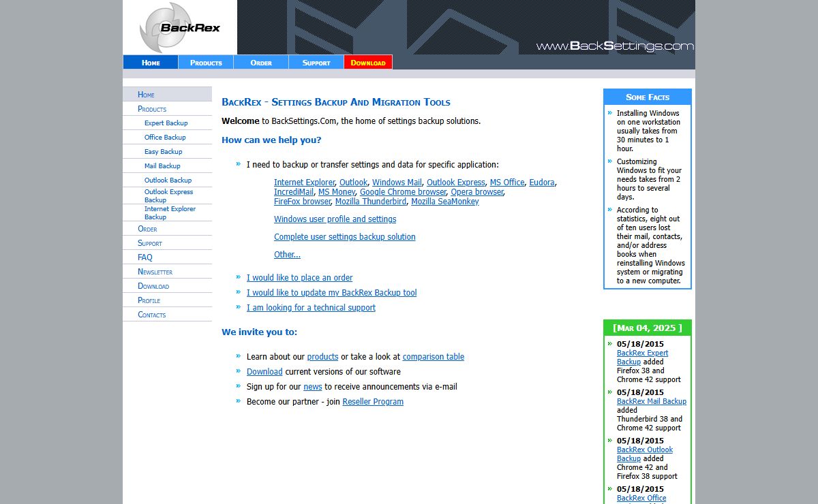Follow the Mozilla Thunderbird link

click(x=371, y=201)
